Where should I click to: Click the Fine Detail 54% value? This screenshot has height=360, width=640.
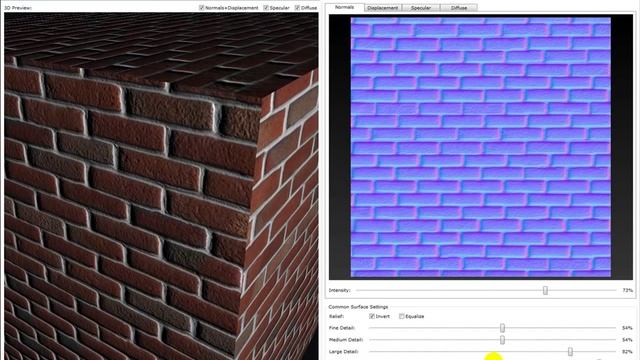point(627,328)
